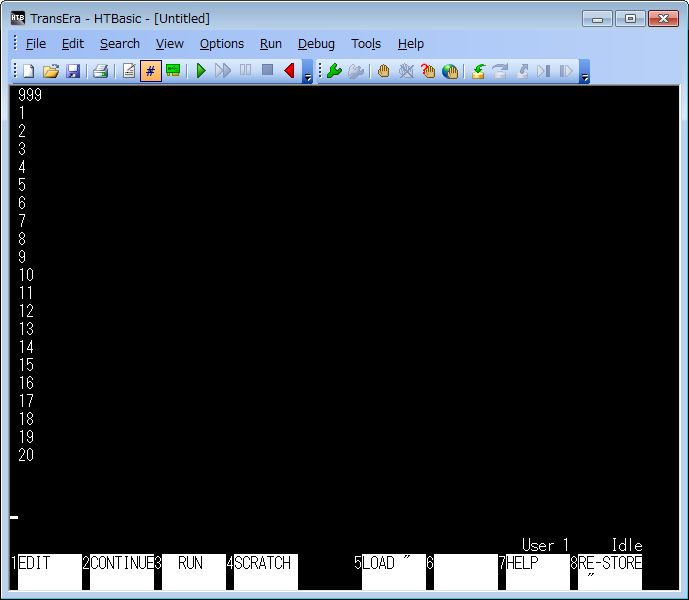The image size is (689, 600).
Task: Click the command line cursor
Action: (x=14, y=517)
